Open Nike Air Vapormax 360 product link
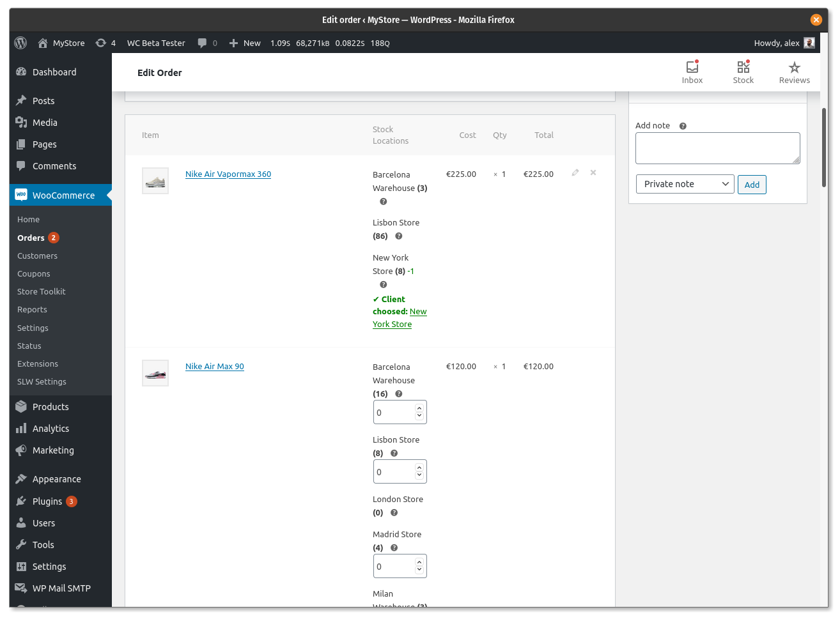Screen dimensions: 840x619 click(x=228, y=174)
